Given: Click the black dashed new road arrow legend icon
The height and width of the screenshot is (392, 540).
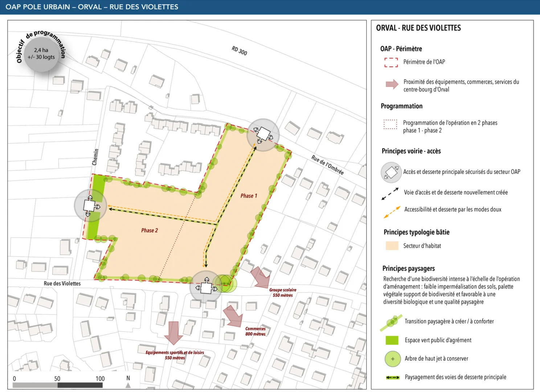Looking at the screenshot, I should pos(390,194).
